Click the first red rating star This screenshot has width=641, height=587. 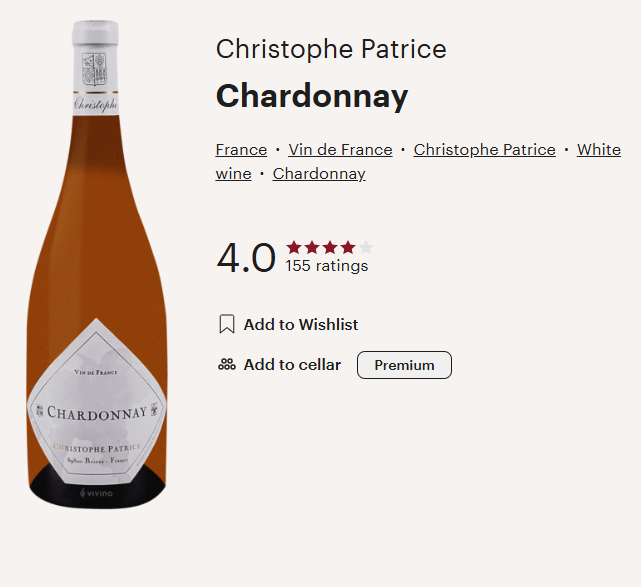tap(294, 247)
